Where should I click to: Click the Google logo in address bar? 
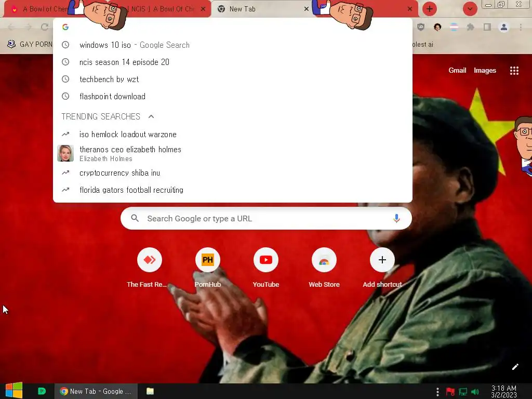click(x=65, y=27)
